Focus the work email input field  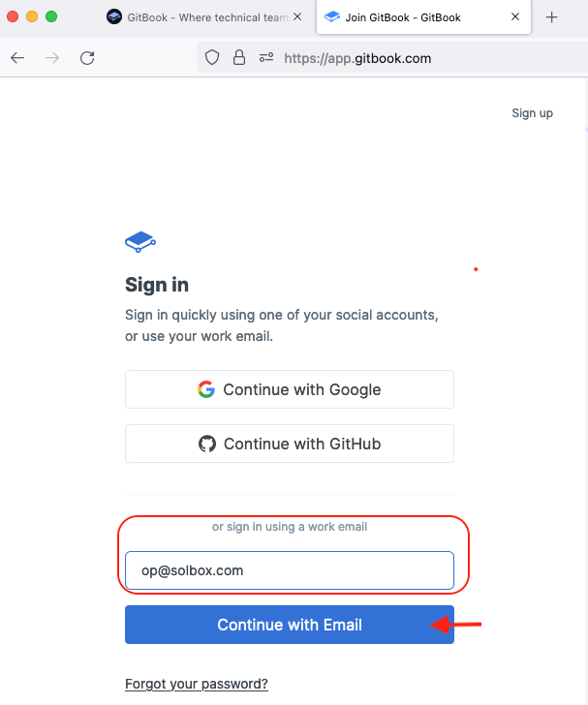[290, 570]
